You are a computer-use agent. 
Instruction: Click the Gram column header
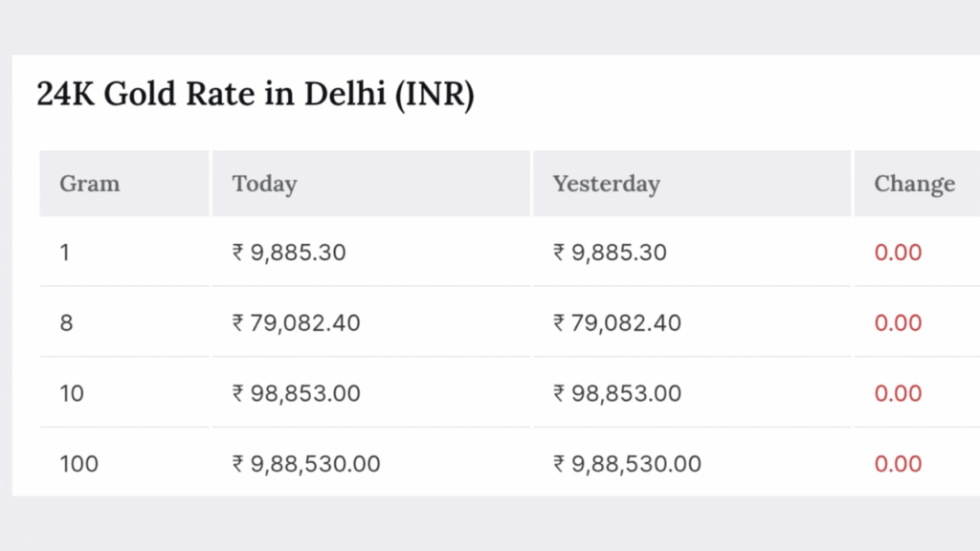(89, 184)
